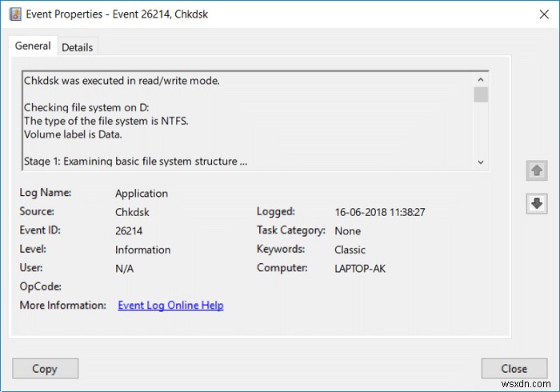560x392 pixels.
Task: Click the 'Keywords:' label
Action: click(281, 249)
